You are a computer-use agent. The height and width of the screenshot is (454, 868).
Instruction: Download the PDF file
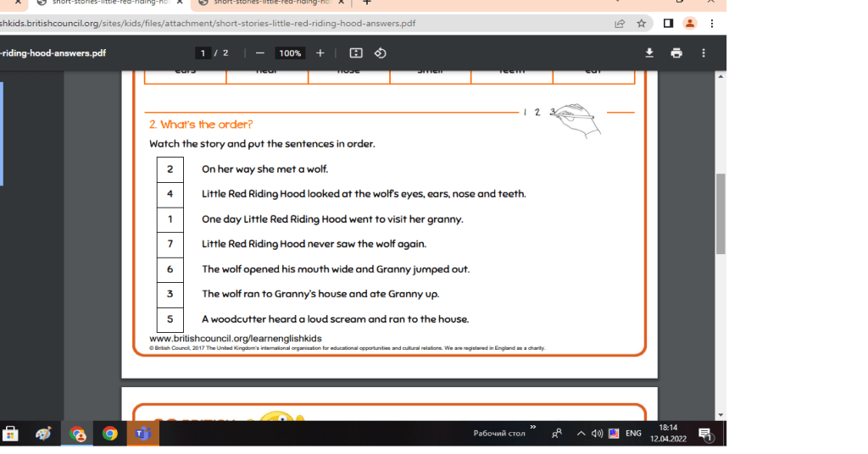649,53
